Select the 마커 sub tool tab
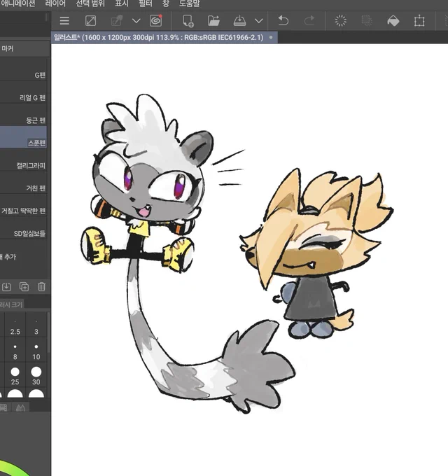 pos(7,48)
